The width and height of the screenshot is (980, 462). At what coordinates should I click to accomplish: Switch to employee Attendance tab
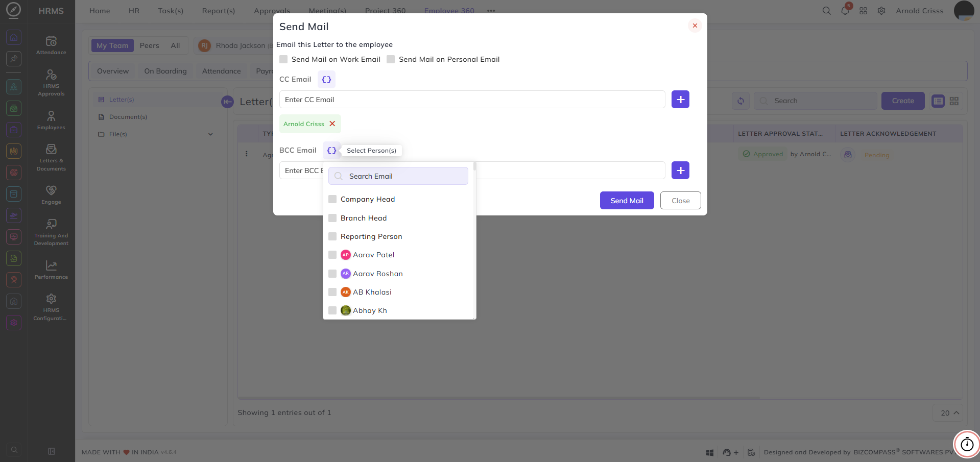(221, 71)
